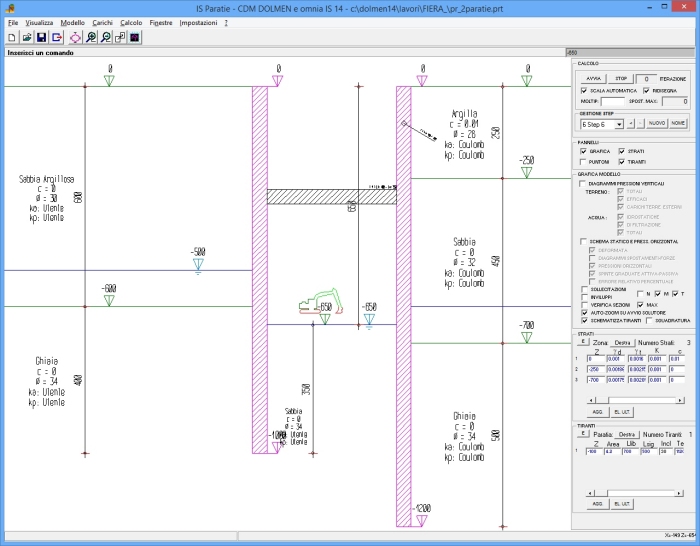Click the dark screen toolbar icon
Image resolution: width=700 pixels, height=546 pixels.
coord(135,38)
